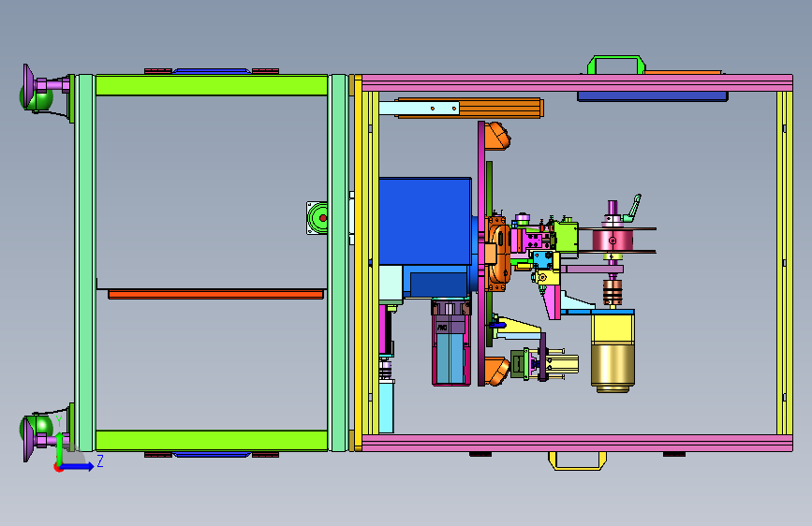Select the right yellow vertical frame post
The height and width of the screenshot is (526, 812).
(x=785, y=263)
